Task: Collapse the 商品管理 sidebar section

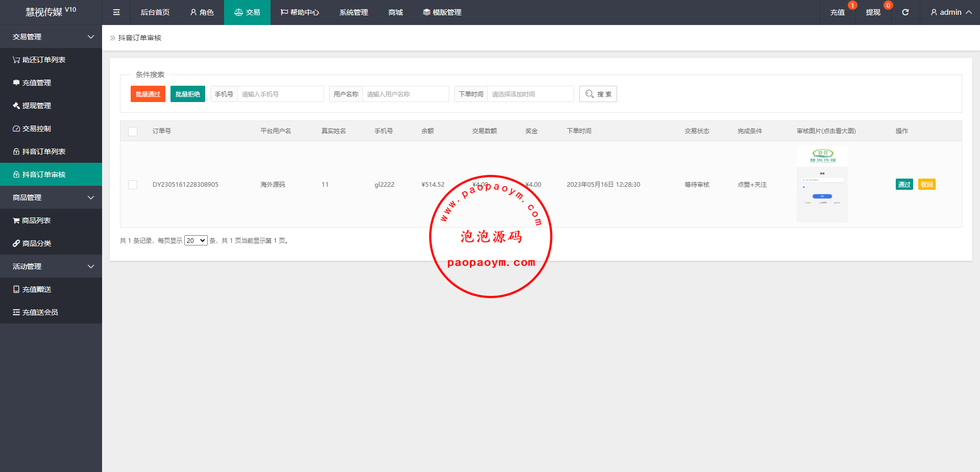Action: [51, 197]
